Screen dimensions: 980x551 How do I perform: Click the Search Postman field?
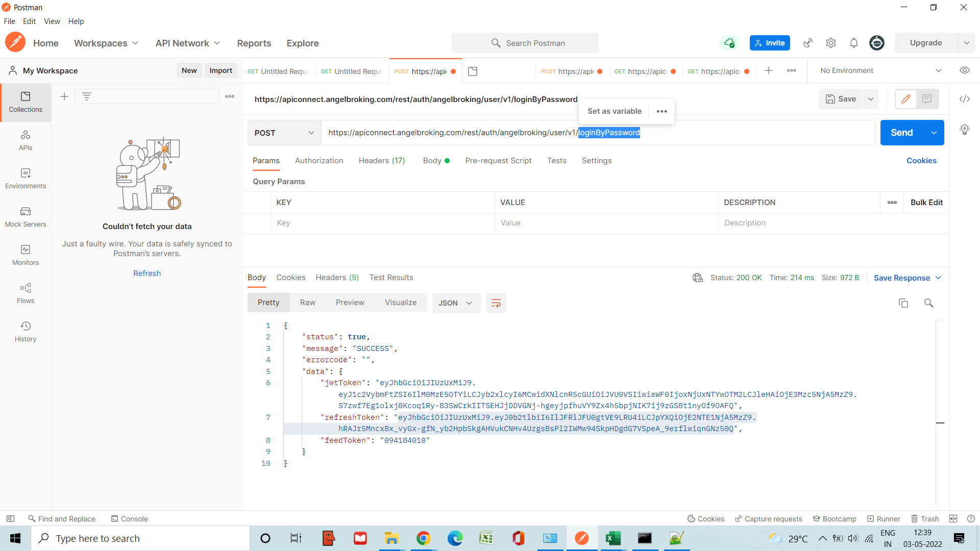pos(525,43)
